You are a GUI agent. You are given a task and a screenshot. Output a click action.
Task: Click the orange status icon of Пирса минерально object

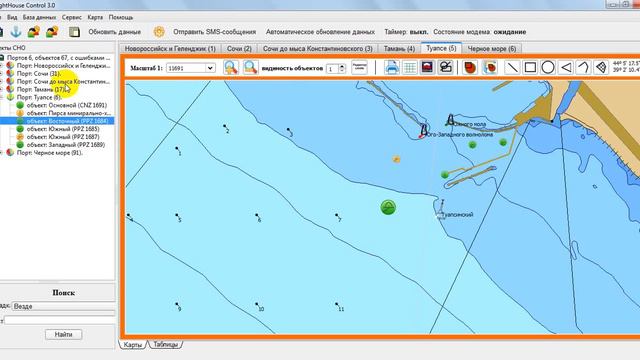[20, 113]
